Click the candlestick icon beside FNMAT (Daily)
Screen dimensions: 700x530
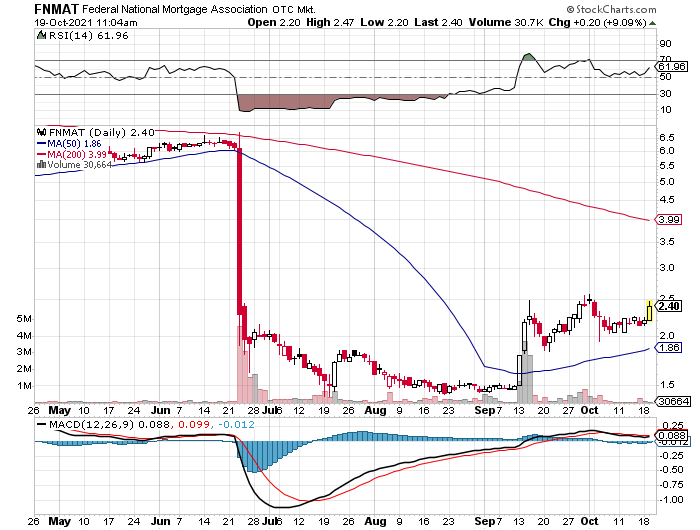[x=42, y=132]
